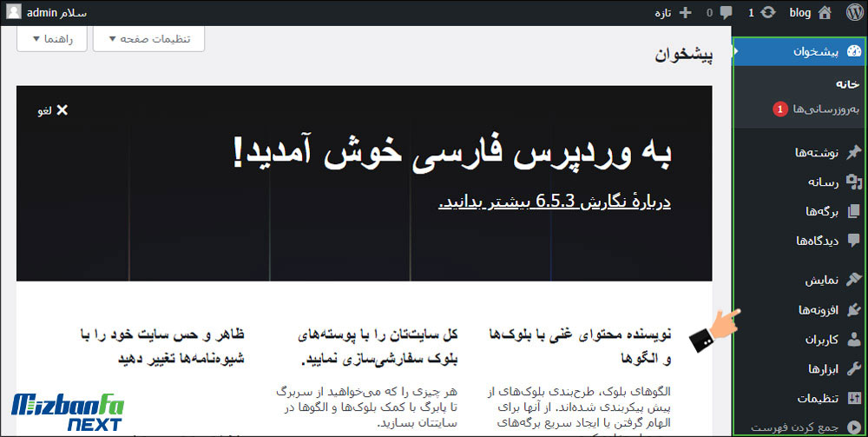This screenshot has height=437, width=868.
Task: Click the updates count 1 in admin bar
Action: coord(751,12)
